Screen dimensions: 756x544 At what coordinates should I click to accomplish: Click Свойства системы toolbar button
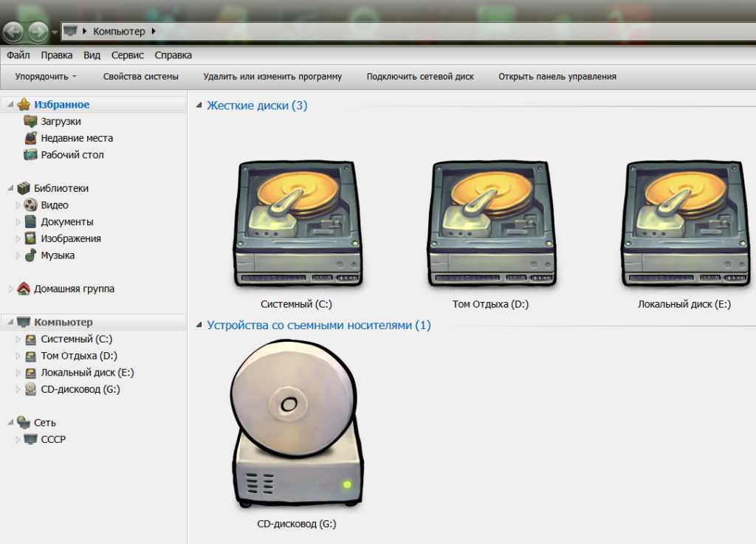[141, 77]
